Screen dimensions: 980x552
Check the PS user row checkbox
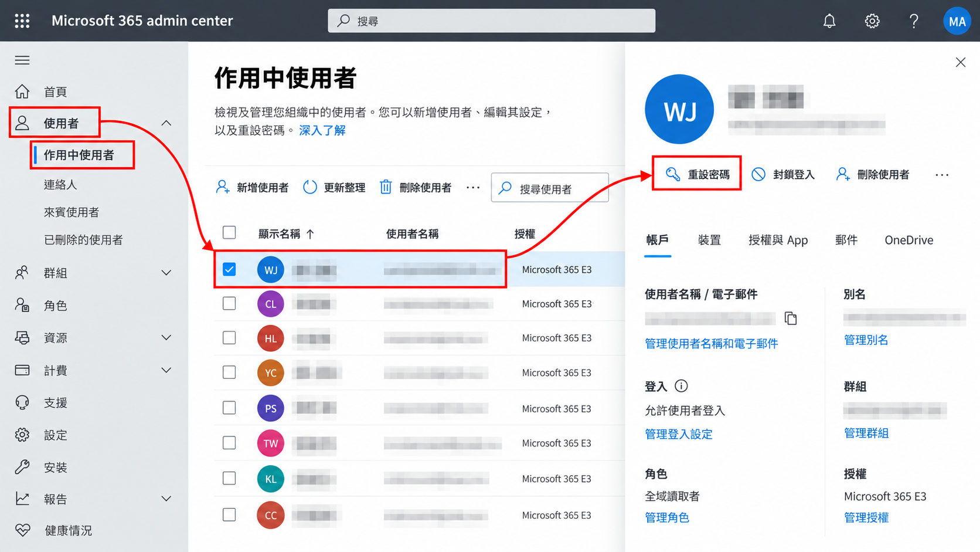pyautogui.click(x=229, y=408)
